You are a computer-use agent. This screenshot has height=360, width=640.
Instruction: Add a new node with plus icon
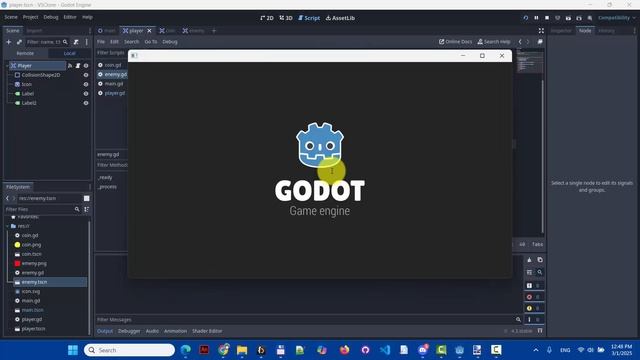pos(9,42)
